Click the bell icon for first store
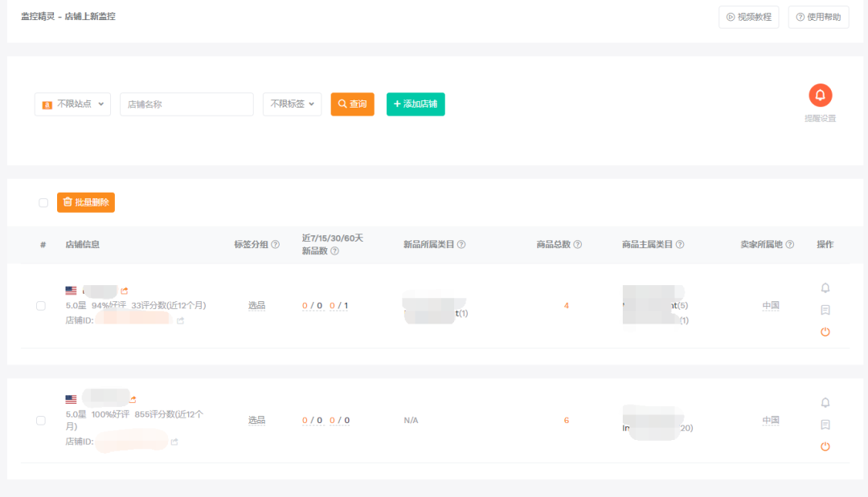 coord(825,288)
